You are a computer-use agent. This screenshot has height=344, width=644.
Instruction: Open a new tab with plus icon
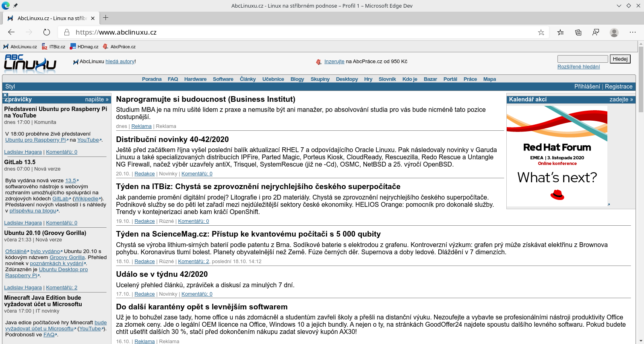[x=106, y=18]
